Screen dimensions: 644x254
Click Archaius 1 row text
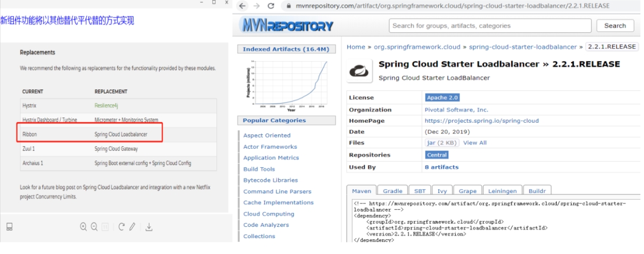(32, 163)
